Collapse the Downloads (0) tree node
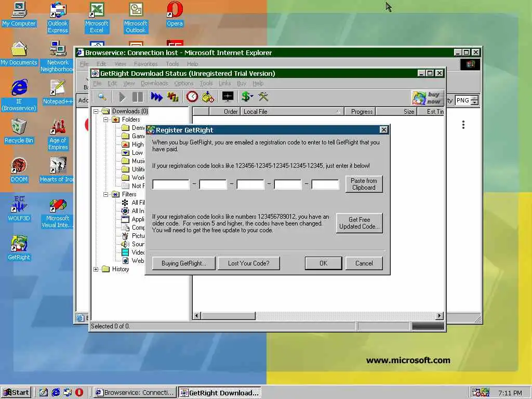Viewport: 532px width, 399px height. pos(96,111)
